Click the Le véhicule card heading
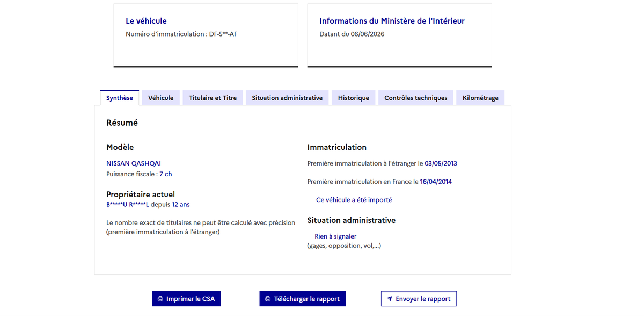Image resolution: width=644 pixels, height=316 pixels. pyautogui.click(x=146, y=21)
